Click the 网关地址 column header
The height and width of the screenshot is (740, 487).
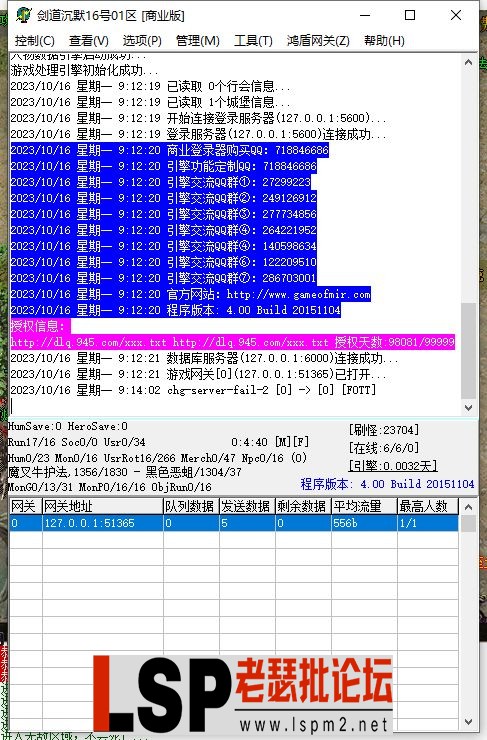pos(102,506)
